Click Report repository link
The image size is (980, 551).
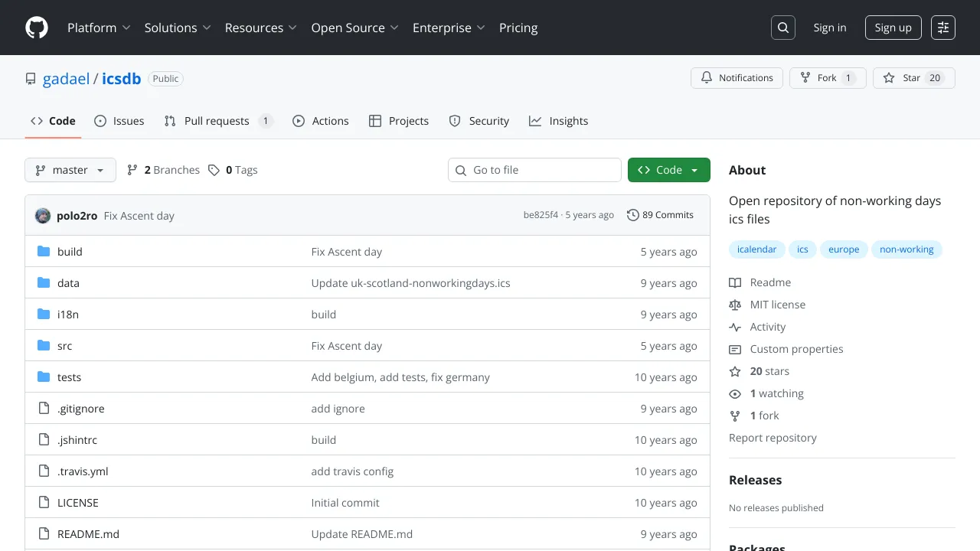coord(773,438)
